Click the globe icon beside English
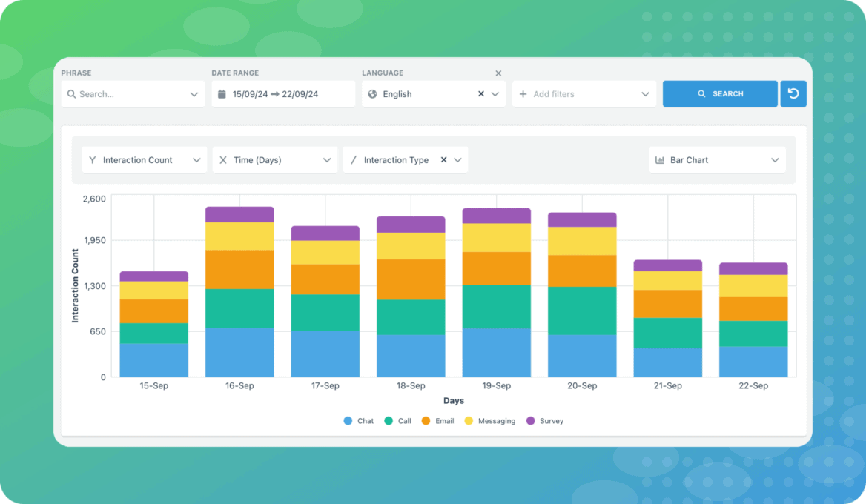Screen dimensions: 866x504 (x=371, y=94)
